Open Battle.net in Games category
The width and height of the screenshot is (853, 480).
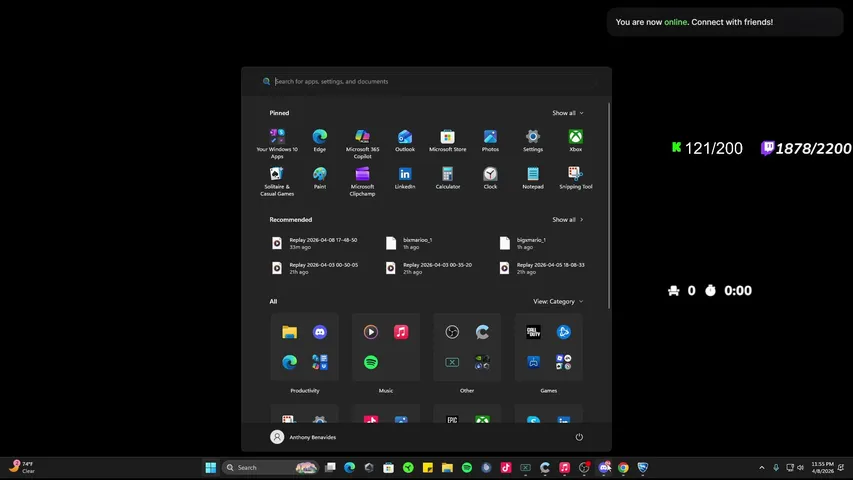[x=564, y=332]
